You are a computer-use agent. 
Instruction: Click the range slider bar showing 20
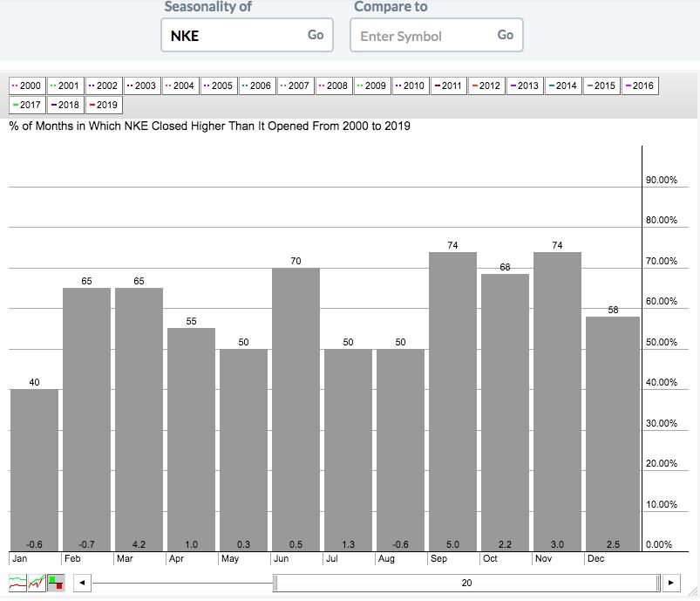point(466,583)
